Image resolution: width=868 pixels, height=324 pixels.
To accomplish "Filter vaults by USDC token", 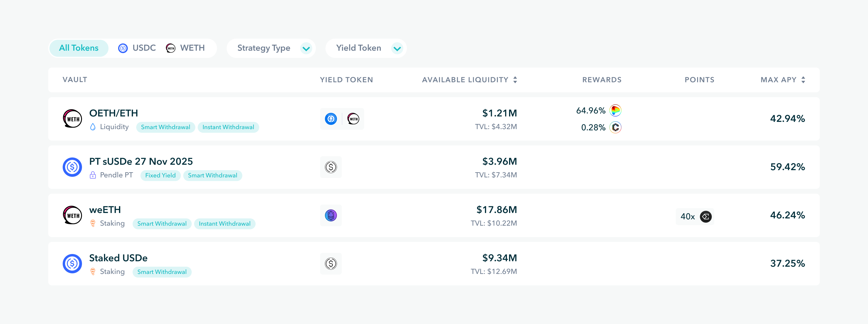I will click(x=137, y=48).
